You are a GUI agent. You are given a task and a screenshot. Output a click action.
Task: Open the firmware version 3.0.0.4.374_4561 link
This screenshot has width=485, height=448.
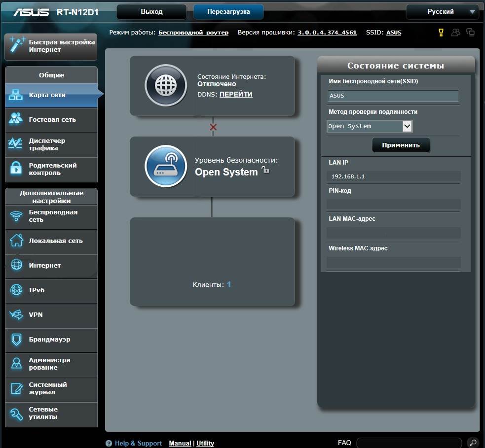point(327,33)
